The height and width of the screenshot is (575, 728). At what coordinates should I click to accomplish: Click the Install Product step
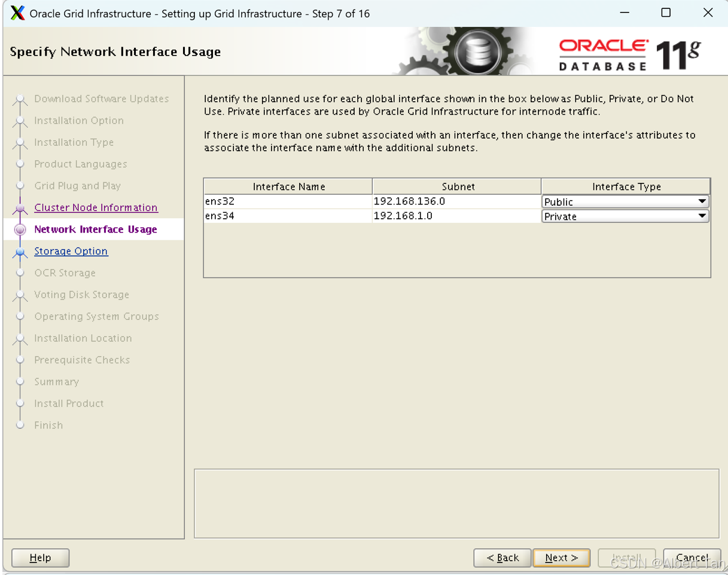69,403
